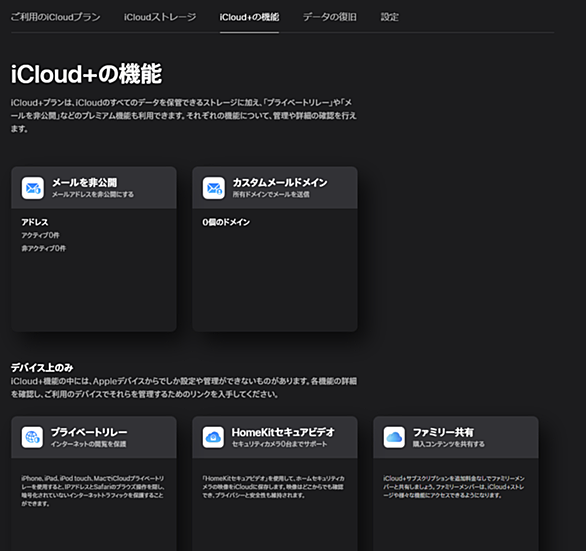Click the 購入コンテンツを共有する subtitle

click(449, 444)
